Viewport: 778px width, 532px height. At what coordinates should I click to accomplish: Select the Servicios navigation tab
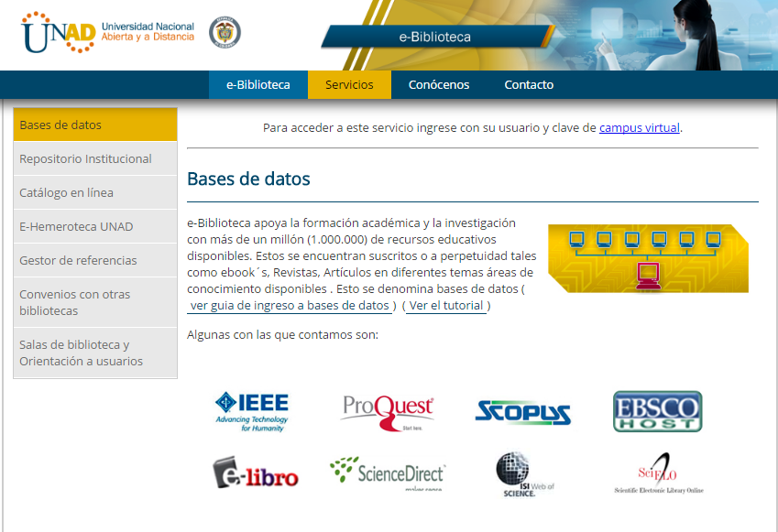pos(349,85)
